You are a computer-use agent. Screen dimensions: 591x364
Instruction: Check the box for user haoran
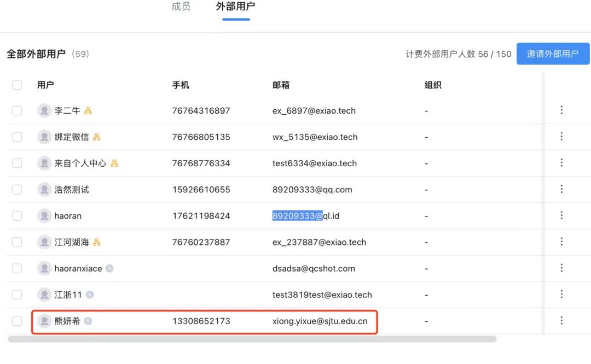(17, 216)
